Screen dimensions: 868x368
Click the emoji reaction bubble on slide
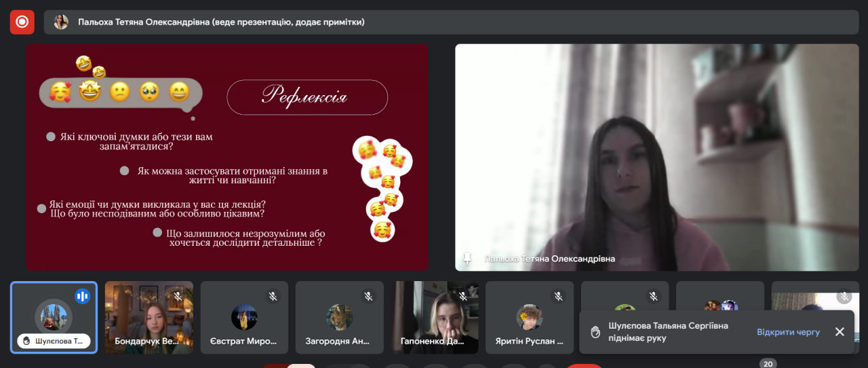coord(121,92)
